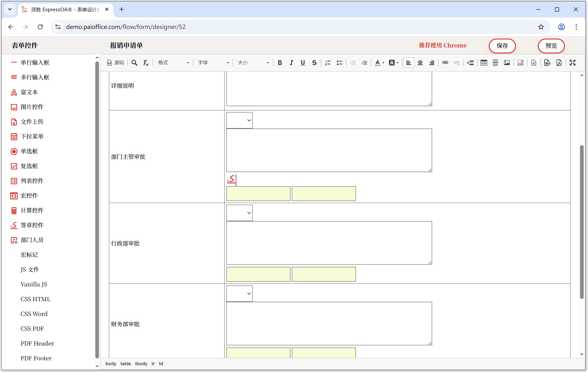This screenshot has height=372, width=588.
Task: Open the text color picker arrow
Action: coord(383,63)
